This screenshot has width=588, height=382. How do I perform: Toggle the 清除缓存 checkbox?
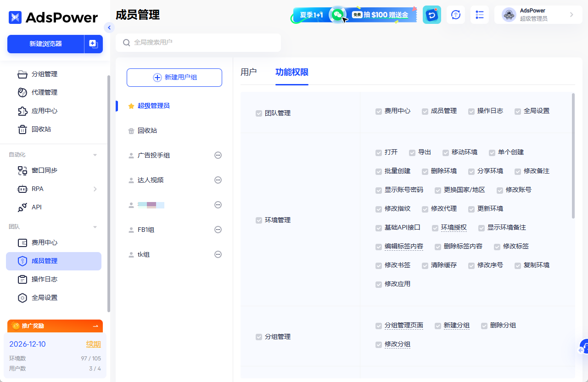click(425, 265)
